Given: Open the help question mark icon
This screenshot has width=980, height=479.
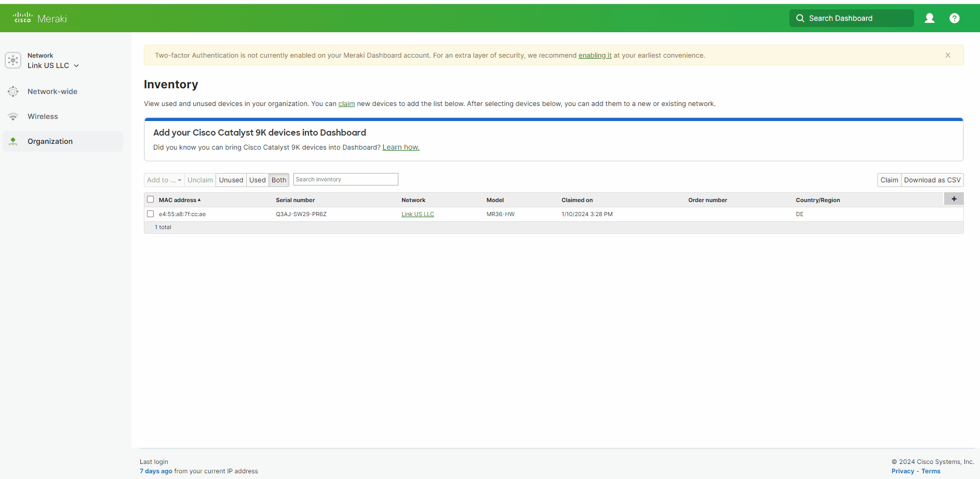Looking at the screenshot, I should (954, 18).
